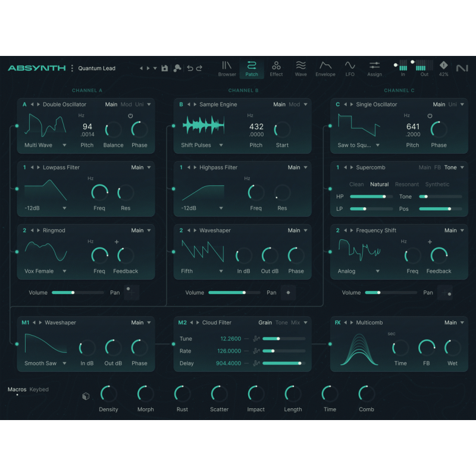Click the redo arrow icon
Image resolution: width=476 pixels, height=476 pixels.
pyautogui.click(x=199, y=68)
